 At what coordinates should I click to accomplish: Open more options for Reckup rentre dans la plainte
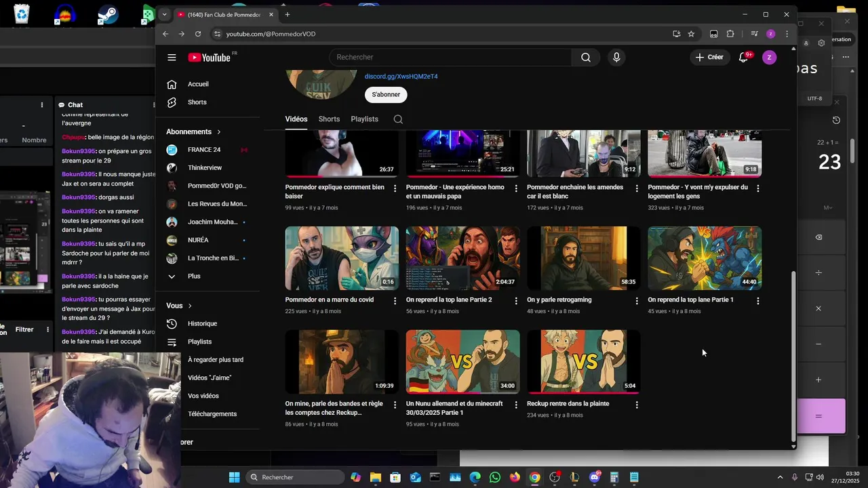pyautogui.click(x=637, y=405)
